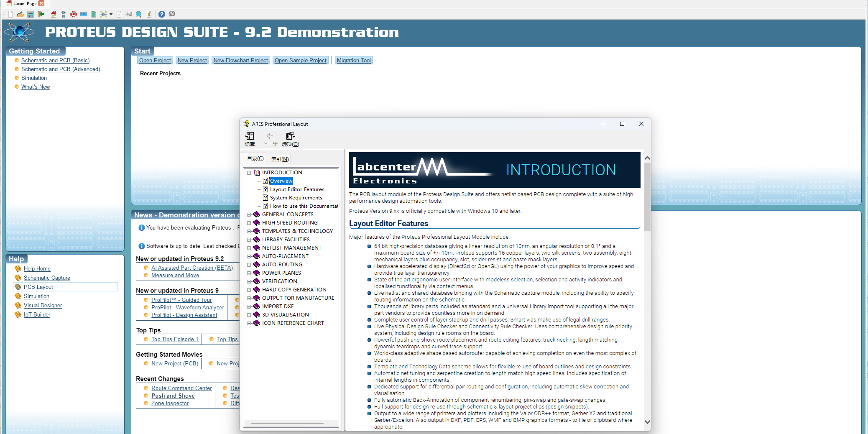Click the text document page toolbar icon
Viewport: 868px width, 434px height.
[x=119, y=14]
